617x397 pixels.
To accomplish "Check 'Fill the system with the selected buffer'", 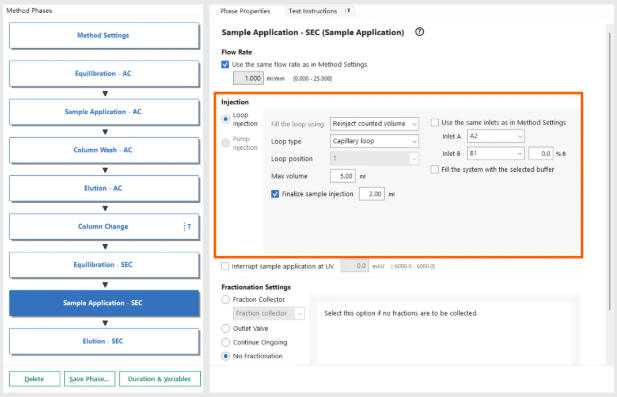I will 434,170.
